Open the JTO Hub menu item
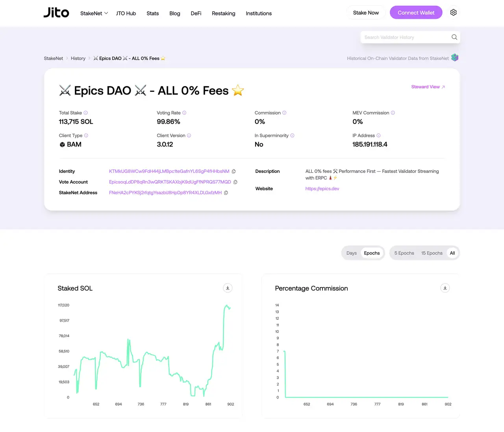This screenshot has height=432, width=504. click(x=126, y=13)
